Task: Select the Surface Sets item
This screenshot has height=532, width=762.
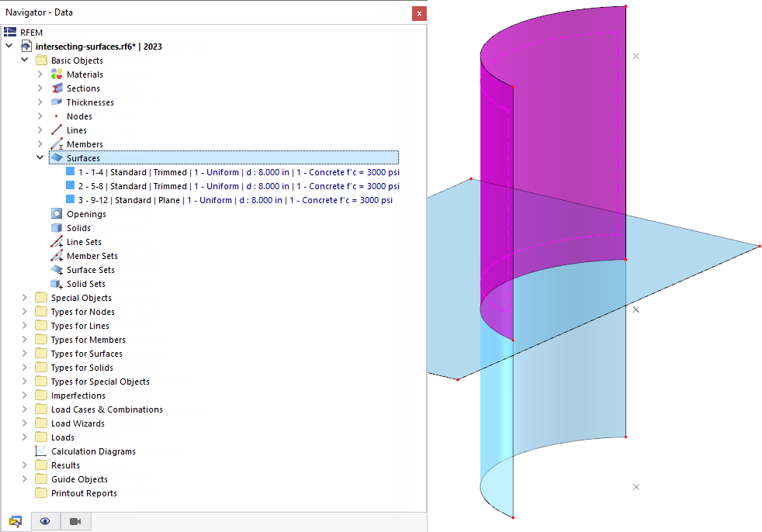Action: click(x=90, y=270)
